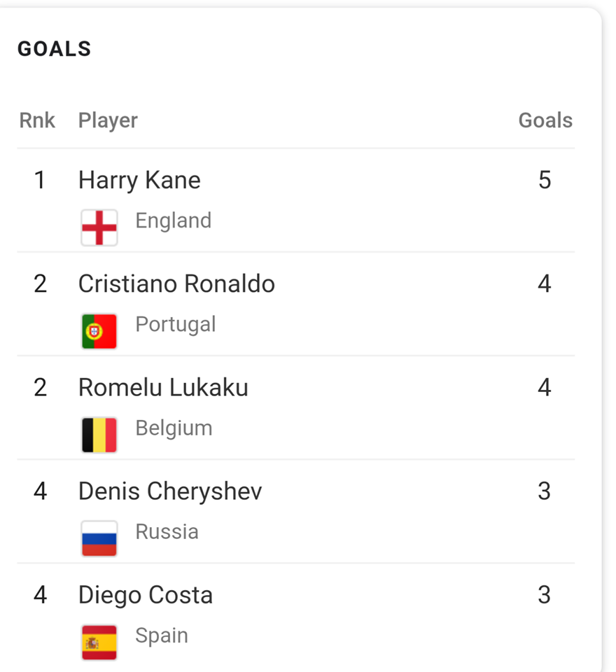Image resolution: width=616 pixels, height=672 pixels.
Task: Click the Portugal flag icon
Action: pyautogui.click(x=99, y=331)
